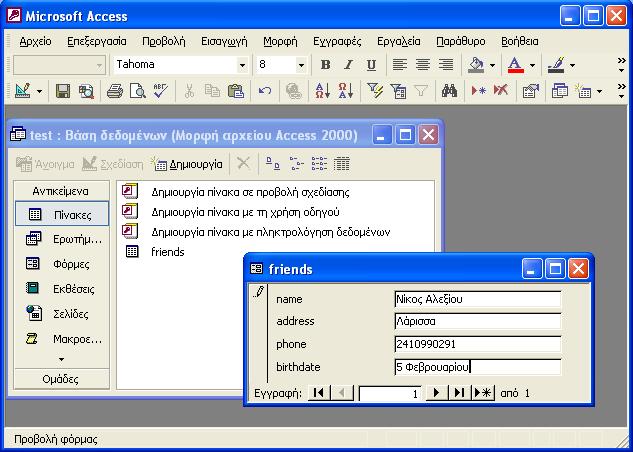Open the Αρχείο menu
Screen dimensions: 633x452
36,42
